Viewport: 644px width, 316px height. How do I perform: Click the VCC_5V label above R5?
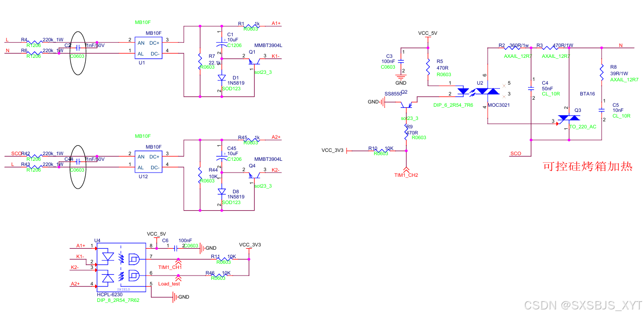[x=427, y=33]
